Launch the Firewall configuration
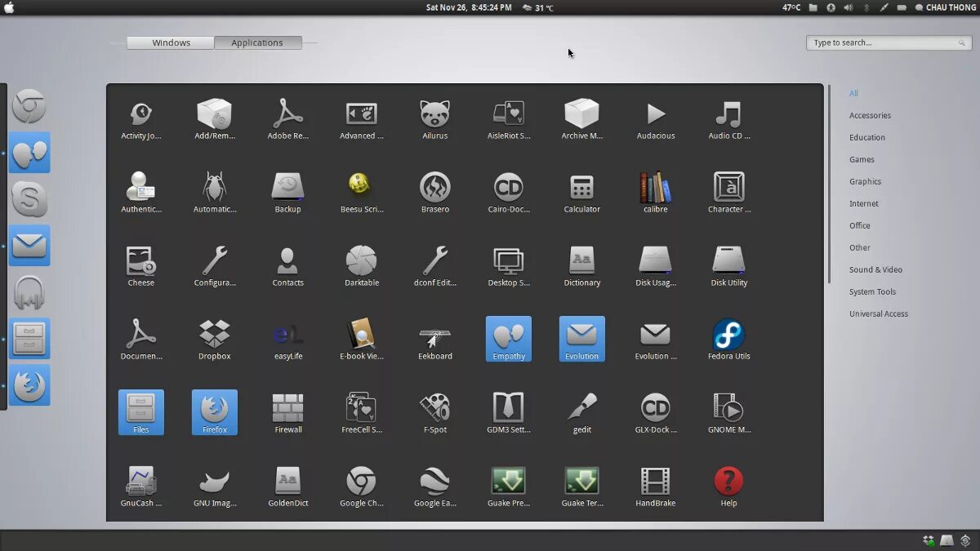 [287, 413]
